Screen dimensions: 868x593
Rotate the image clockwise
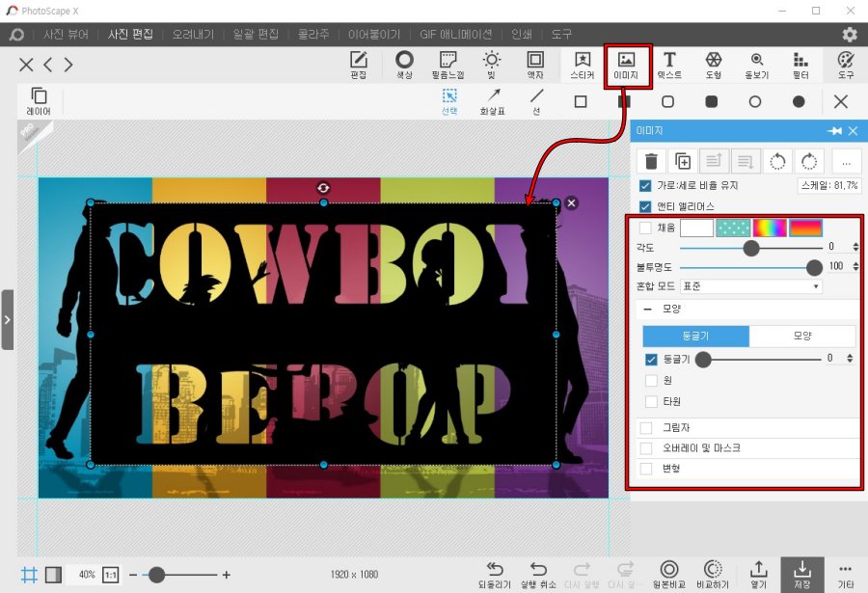coord(809,161)
